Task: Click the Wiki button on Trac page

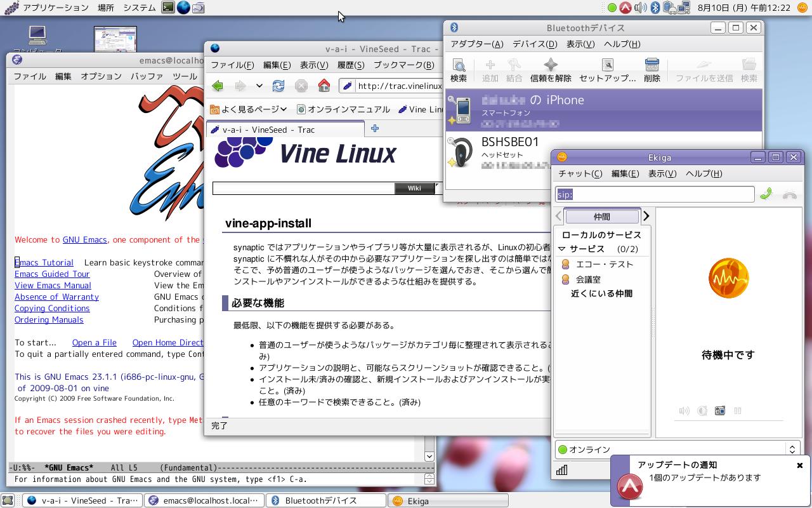Action: 414,188
